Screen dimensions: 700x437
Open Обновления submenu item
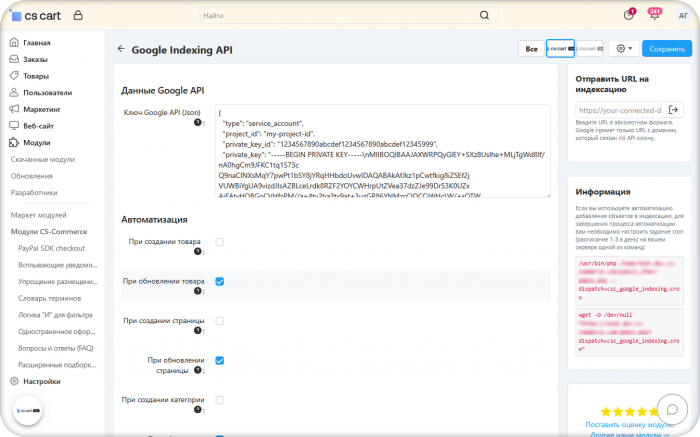click(x=32, y=176)
